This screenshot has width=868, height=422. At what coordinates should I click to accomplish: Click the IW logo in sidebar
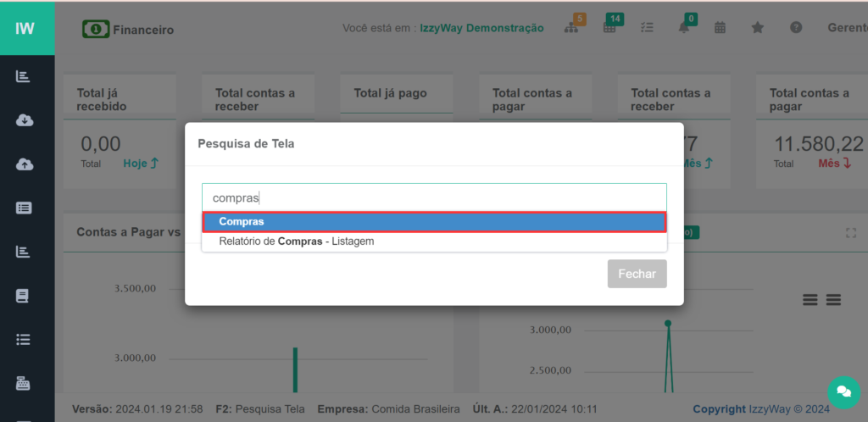point(25,28)
